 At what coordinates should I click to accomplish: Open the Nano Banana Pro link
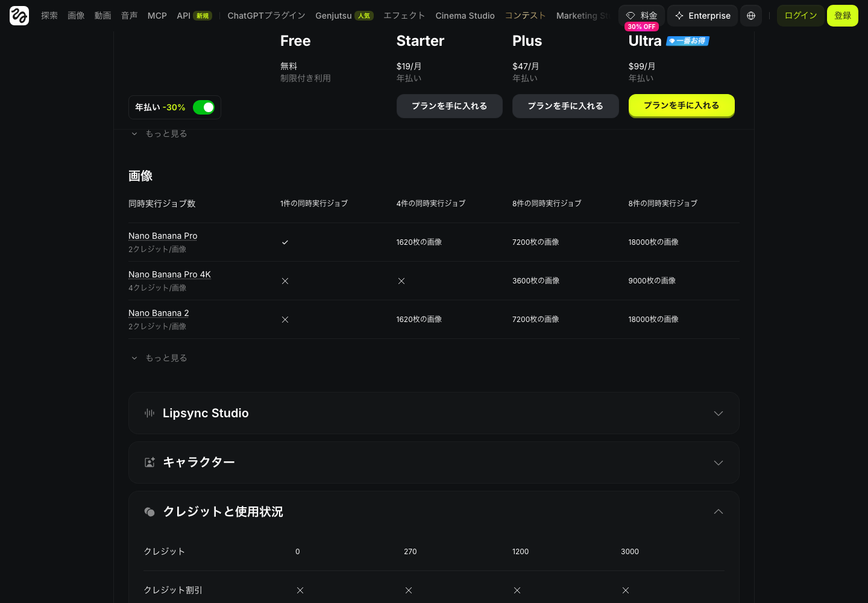click(163, 236)
